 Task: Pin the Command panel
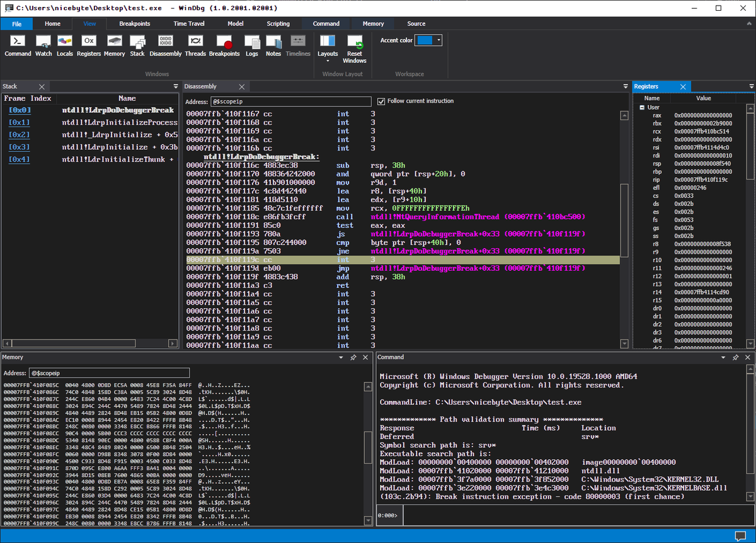pyautogui.click(x=736, y=357)
